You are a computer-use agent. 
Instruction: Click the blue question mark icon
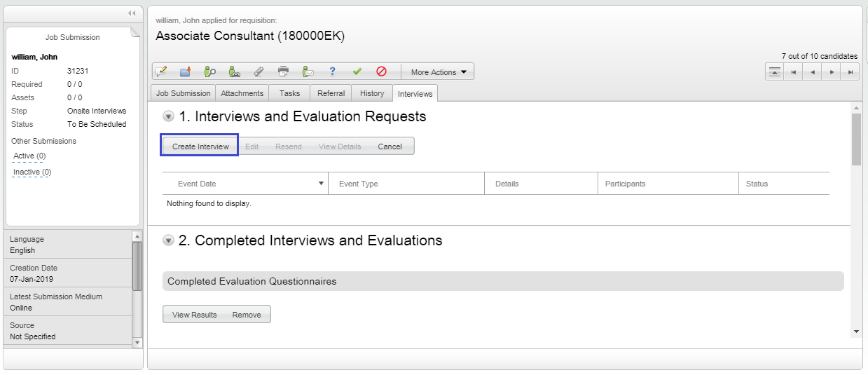pos(332,71)
